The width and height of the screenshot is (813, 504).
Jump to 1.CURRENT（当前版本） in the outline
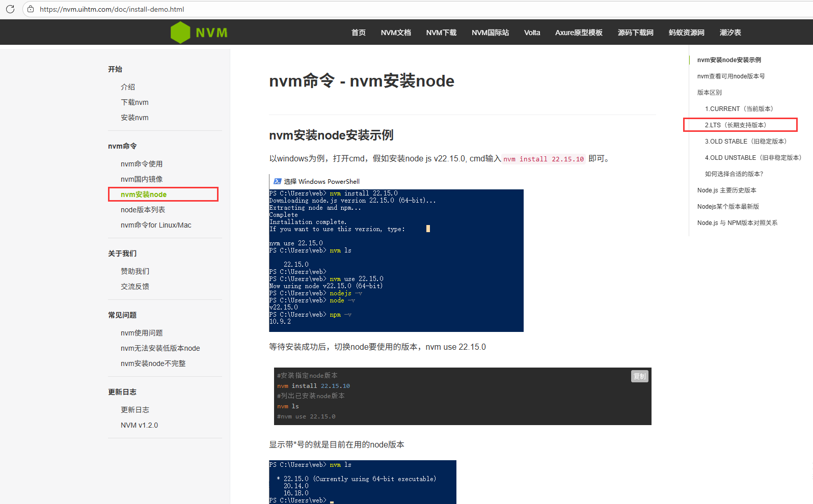[739, 109]
